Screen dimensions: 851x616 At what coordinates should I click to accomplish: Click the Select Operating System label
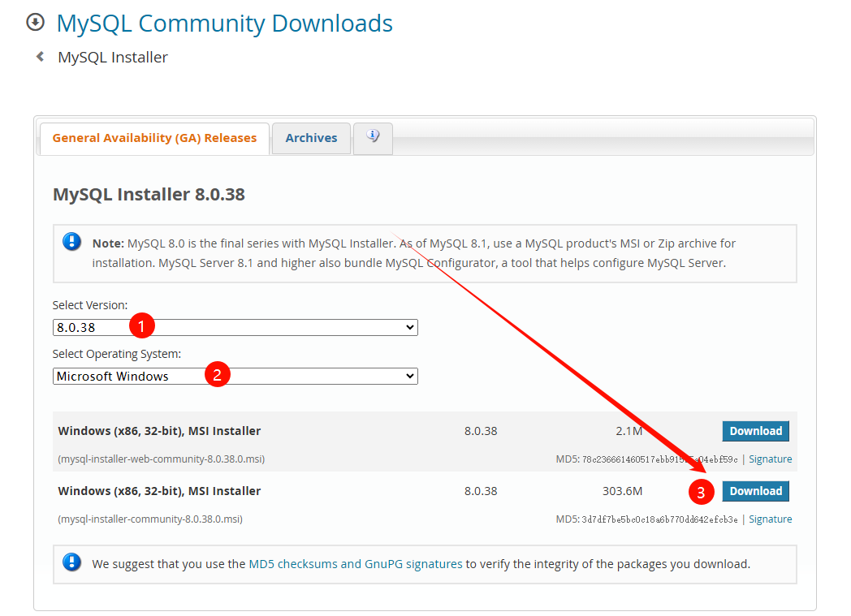[x=117, y=354]
